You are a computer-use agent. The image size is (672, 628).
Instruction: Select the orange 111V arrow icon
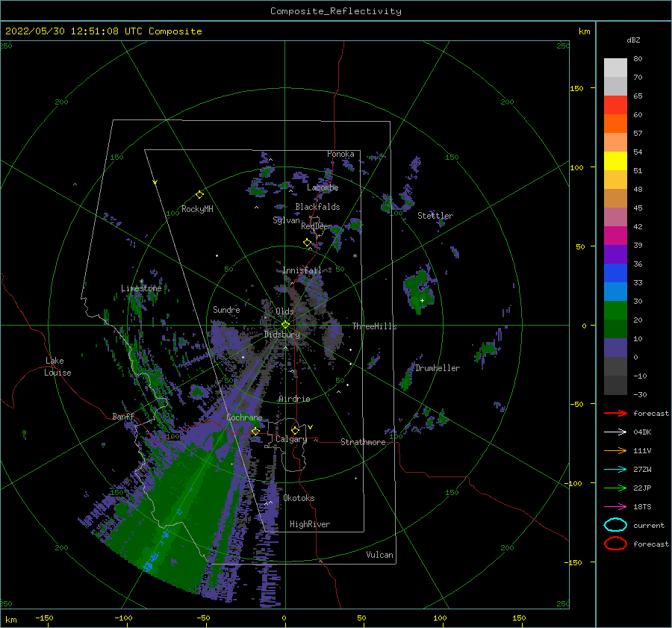pyautogui.click(x=615, y=450)
